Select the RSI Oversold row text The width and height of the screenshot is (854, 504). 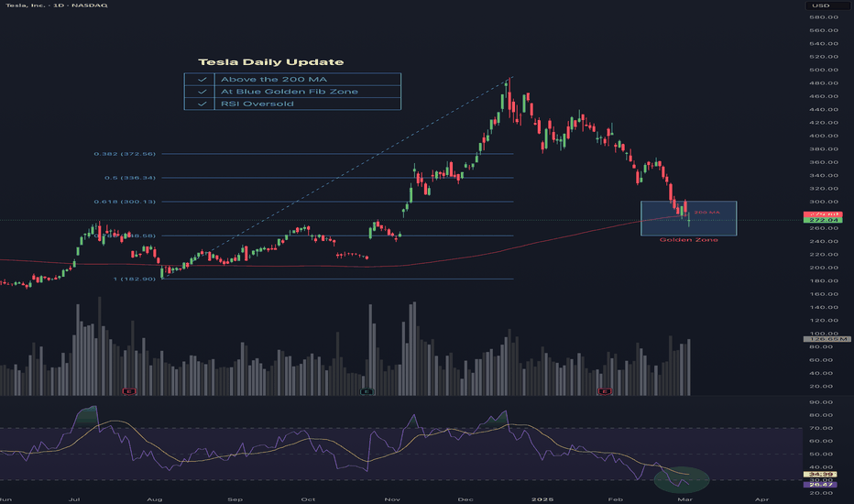257,104
